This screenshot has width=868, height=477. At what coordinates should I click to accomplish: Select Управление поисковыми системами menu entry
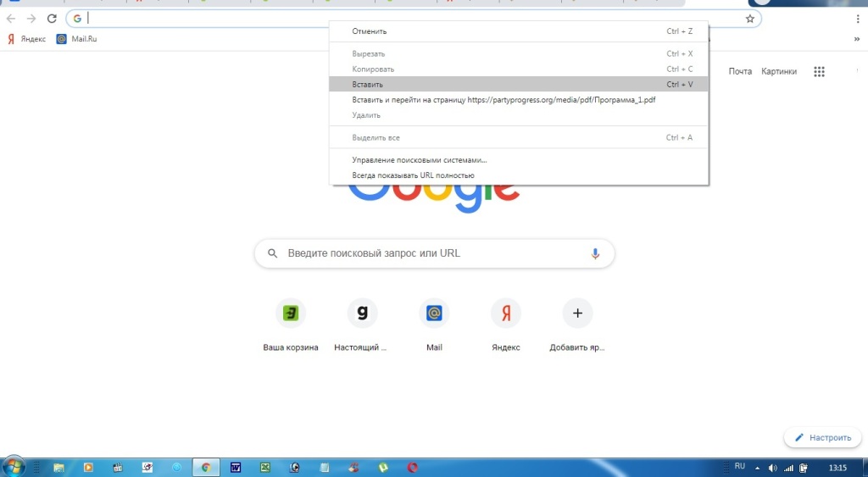(420, 160)
